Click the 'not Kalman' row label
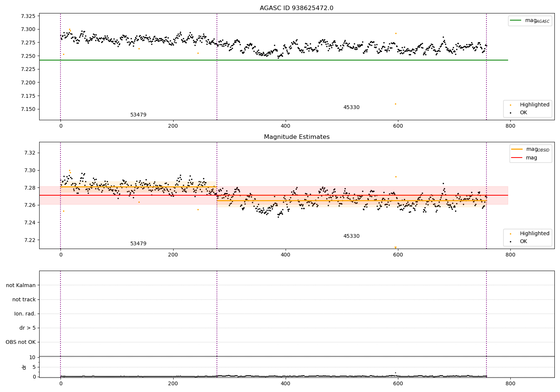560x392 pixels. [21, 286]
